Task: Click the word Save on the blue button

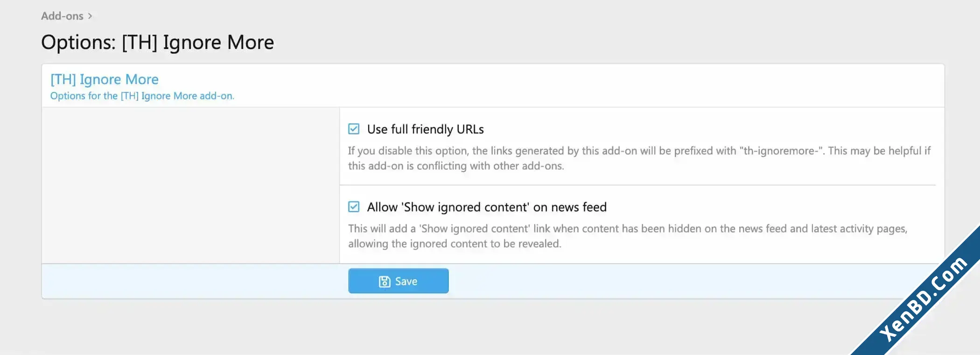Action: [406, 281]
